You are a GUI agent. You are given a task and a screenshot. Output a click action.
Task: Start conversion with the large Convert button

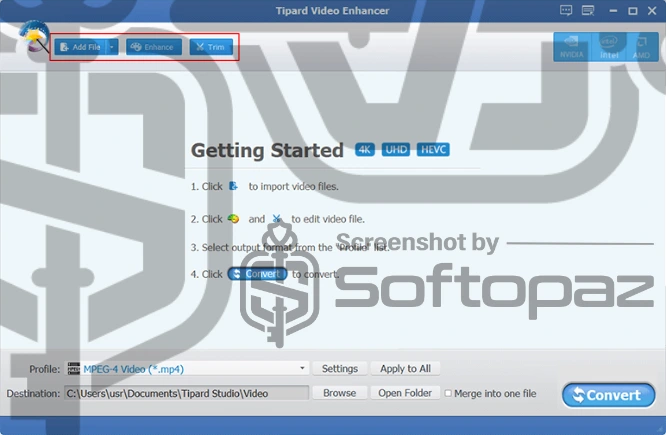pos(608,395)
